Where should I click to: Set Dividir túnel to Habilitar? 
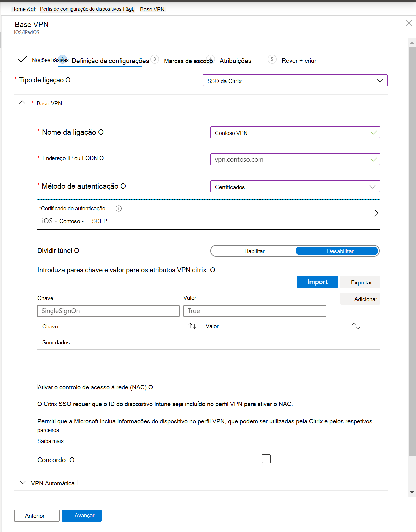point(254,251)
